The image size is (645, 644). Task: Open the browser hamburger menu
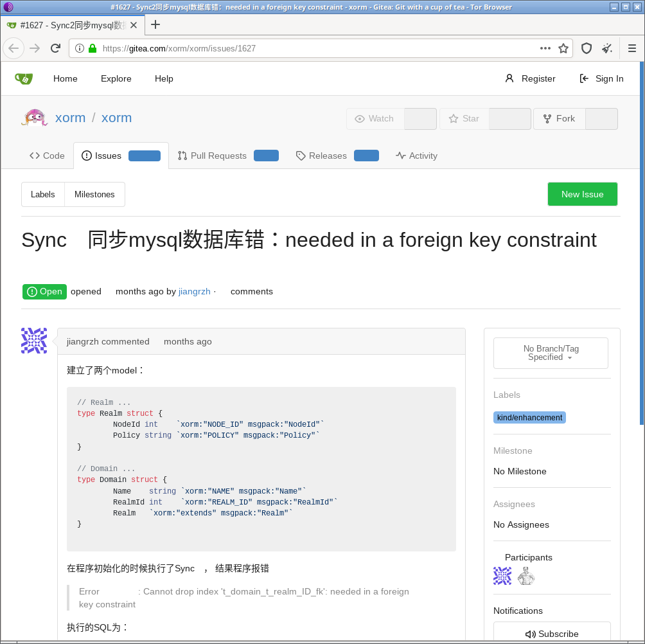point(632,48)
